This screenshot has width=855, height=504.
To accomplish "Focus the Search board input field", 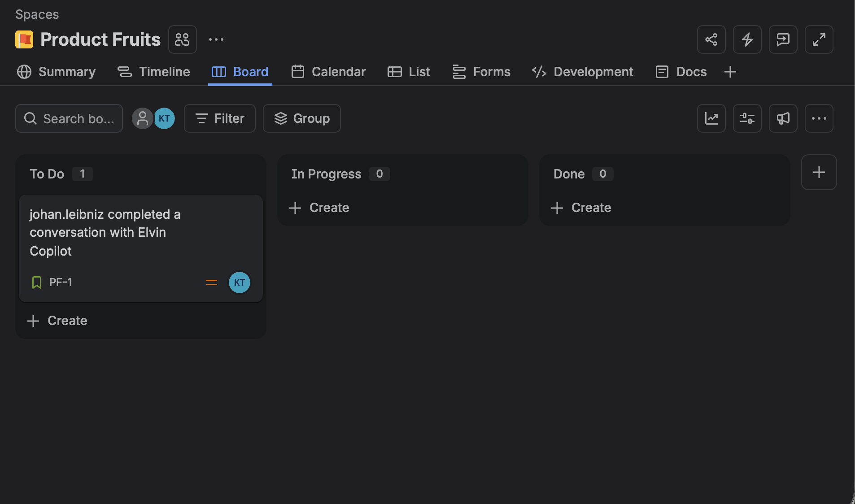I will click(69, 118).
